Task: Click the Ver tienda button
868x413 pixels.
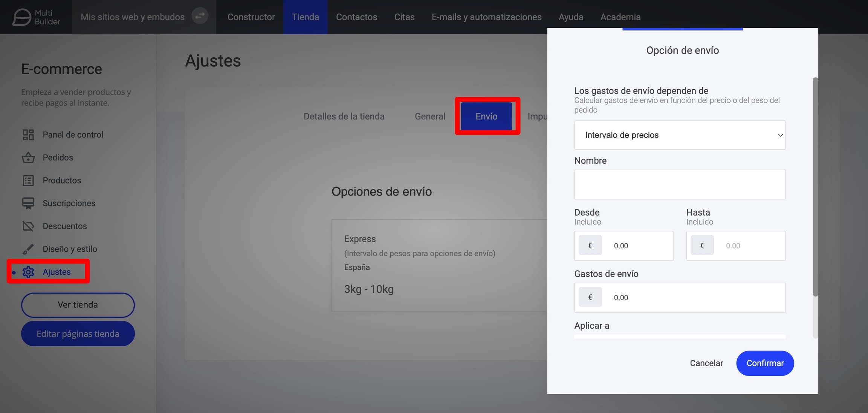Action: point(78,305)
